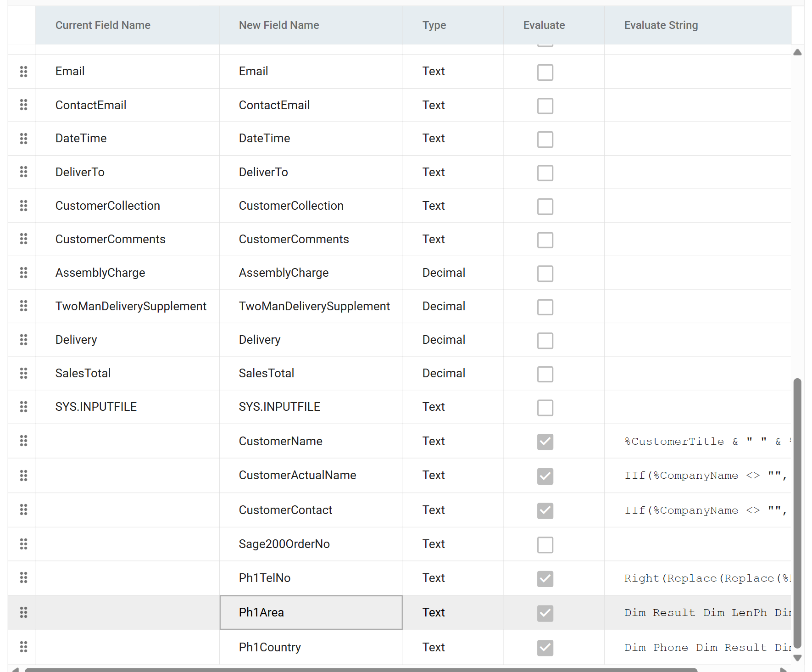Click the drag handle for the Sage200OrderNo row
The width and height of the screenshot is (812, 672).
[23, 544]
